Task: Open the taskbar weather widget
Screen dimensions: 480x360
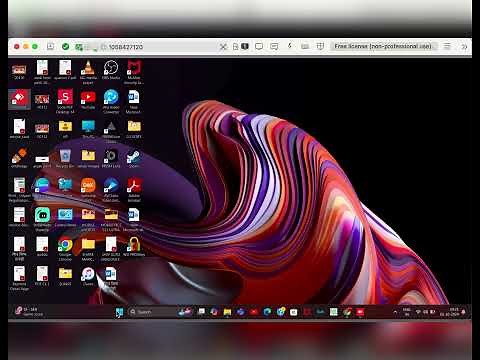Action: [x=29, y=312]
